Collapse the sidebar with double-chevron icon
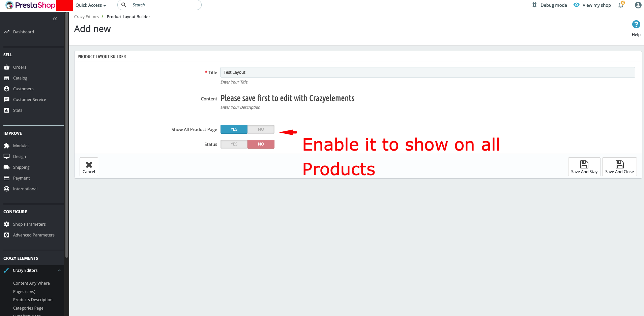Viewport: 644px width, 316px height. coord(55,19)
